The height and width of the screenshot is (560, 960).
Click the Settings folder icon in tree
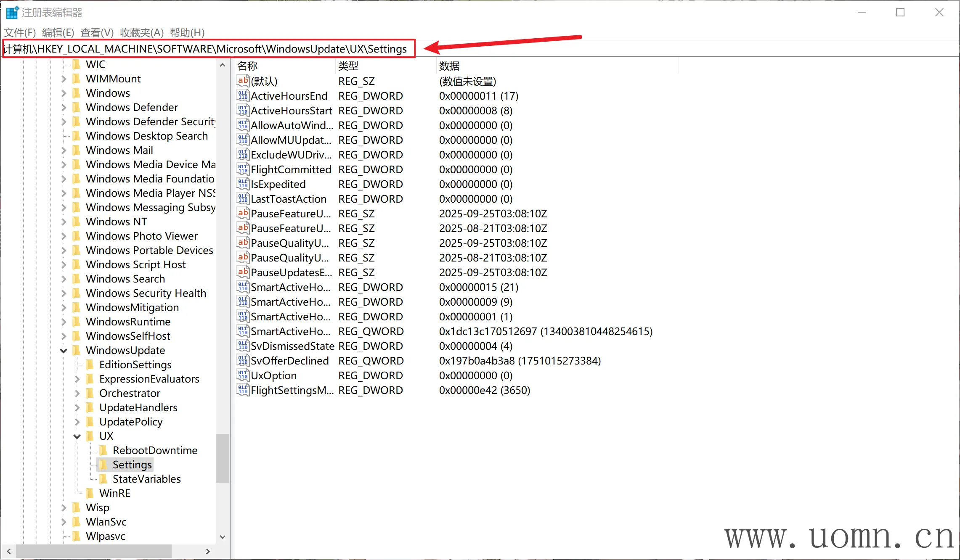tap(103, 465)
